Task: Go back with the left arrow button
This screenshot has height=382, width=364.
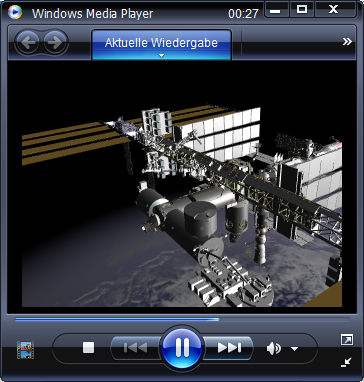Action: pos(27,43)
